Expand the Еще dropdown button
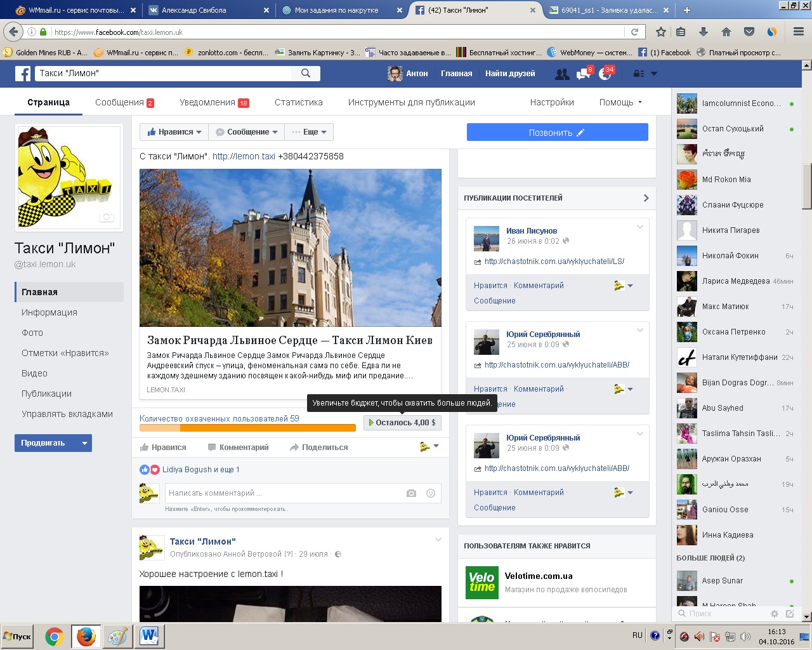The image size is (812, 650). point(309,132)
